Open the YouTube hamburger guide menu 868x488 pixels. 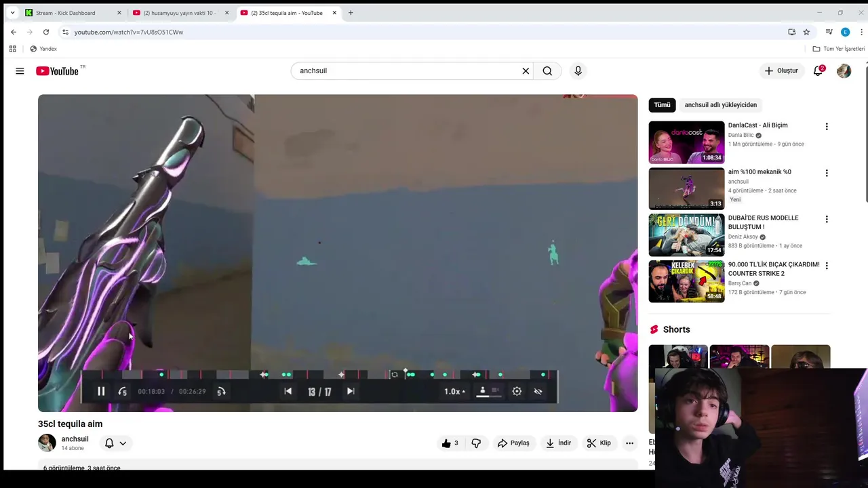20,70
